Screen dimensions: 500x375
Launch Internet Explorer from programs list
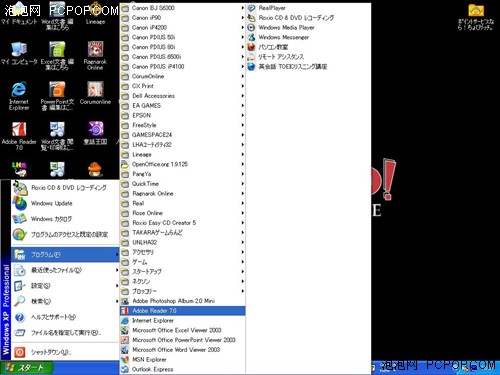(x=183, y=320)
